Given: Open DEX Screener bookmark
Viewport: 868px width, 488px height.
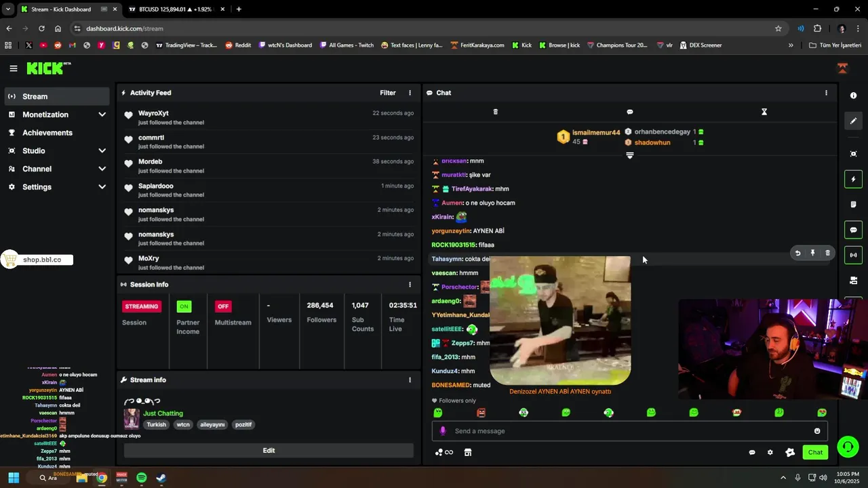Looking at the screenshot, I should [x=701, y=45].
